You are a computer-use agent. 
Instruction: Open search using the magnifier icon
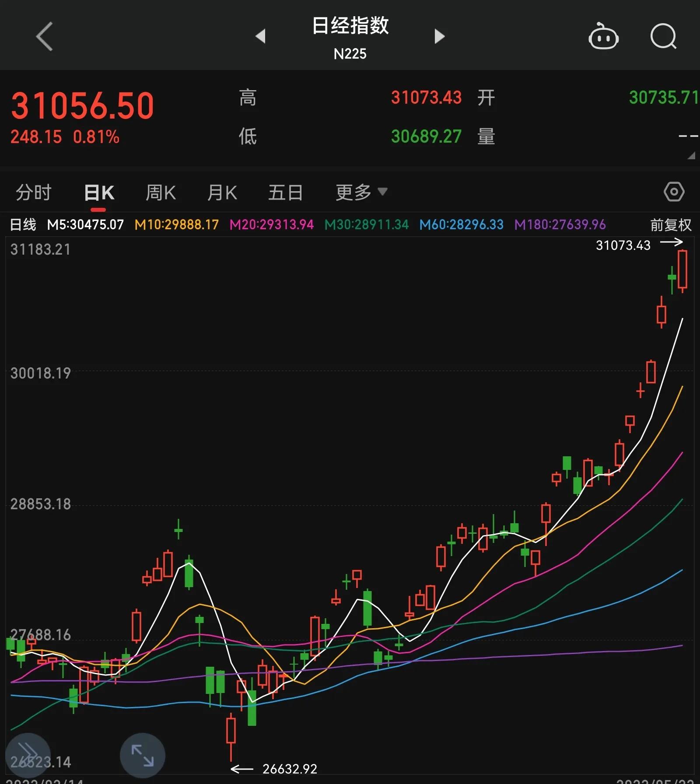(x=663, y=37)
